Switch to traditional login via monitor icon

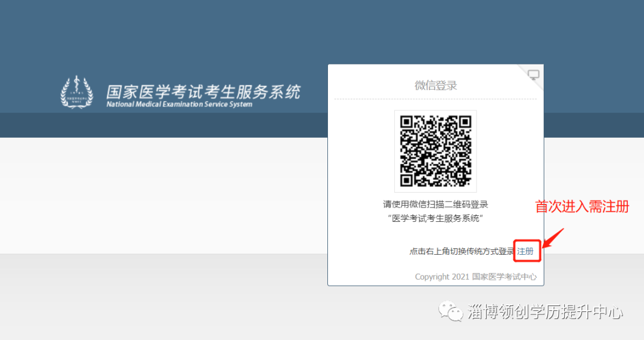tap(533, 75)
